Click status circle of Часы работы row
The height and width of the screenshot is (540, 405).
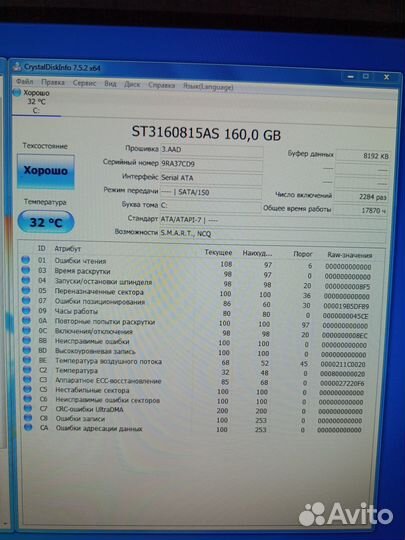pos(26,310)
